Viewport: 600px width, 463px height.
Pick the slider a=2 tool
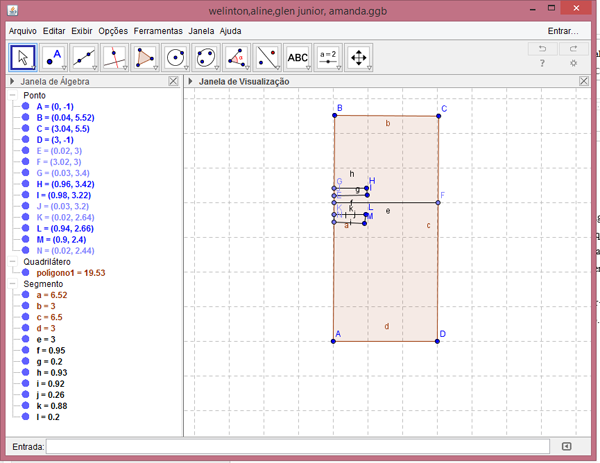tap(328, 57)
